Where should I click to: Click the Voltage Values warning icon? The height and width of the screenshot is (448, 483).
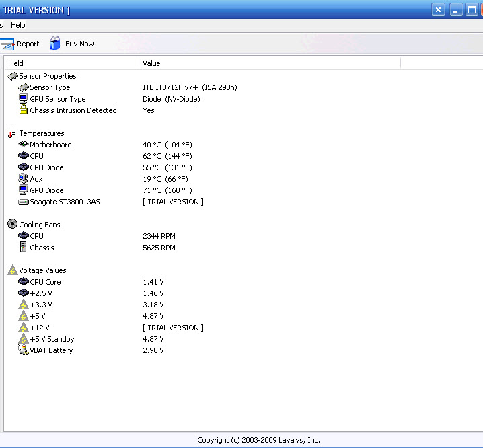13,270
